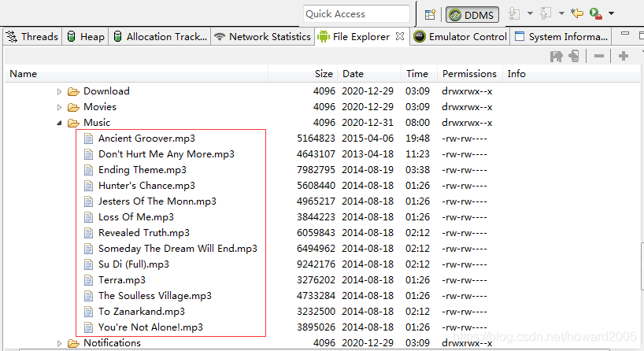Click the previous annotation up-arrow icon
This screenshot has width=644, height=351.
click(546, 13)
